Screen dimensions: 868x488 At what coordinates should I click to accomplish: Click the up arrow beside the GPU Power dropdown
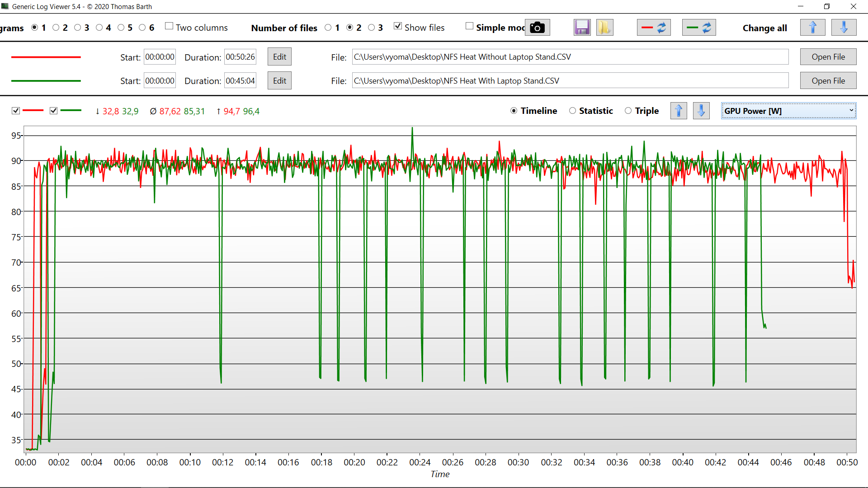pos(679,111)
